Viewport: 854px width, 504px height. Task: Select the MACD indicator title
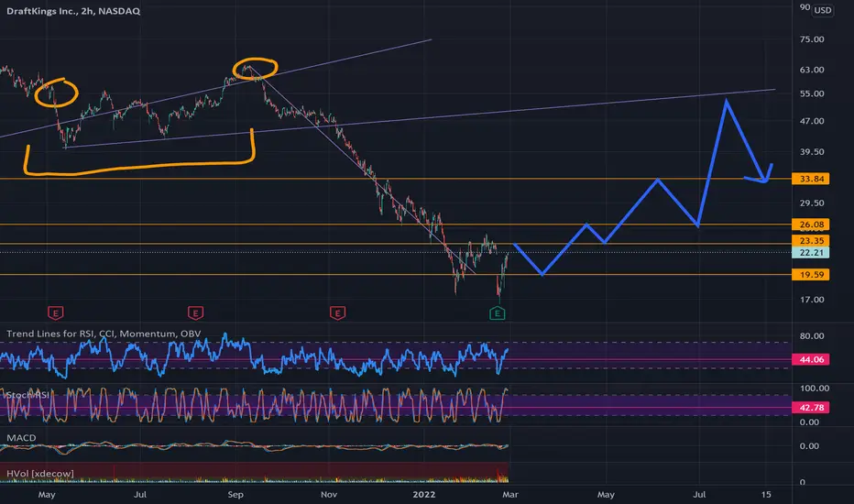click(x=21, y=437)
